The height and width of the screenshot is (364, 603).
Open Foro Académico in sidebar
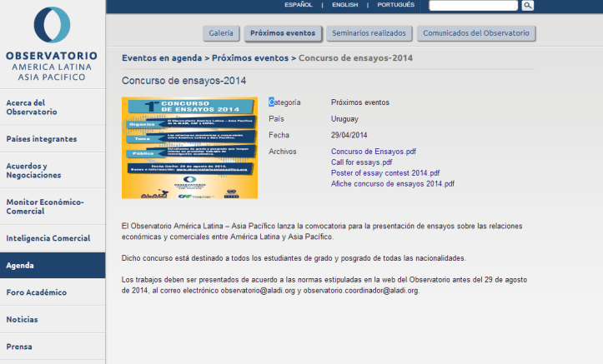(x=53, y=292)
